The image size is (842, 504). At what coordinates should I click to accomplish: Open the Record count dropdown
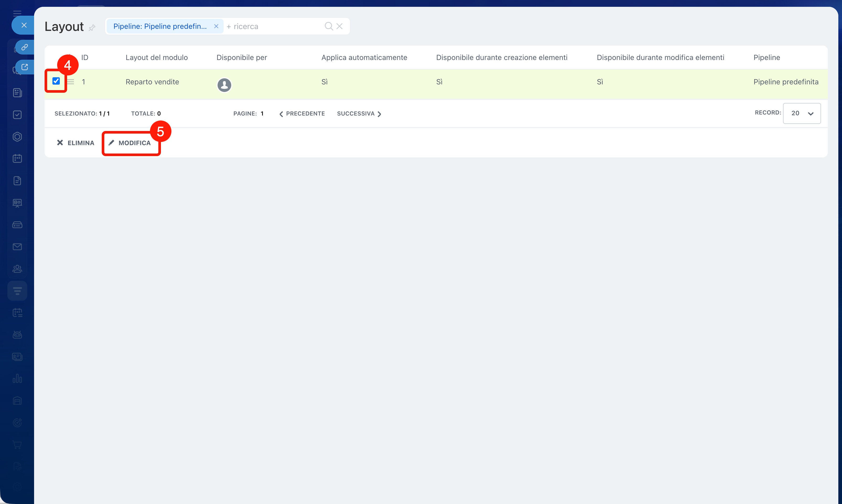802,113
